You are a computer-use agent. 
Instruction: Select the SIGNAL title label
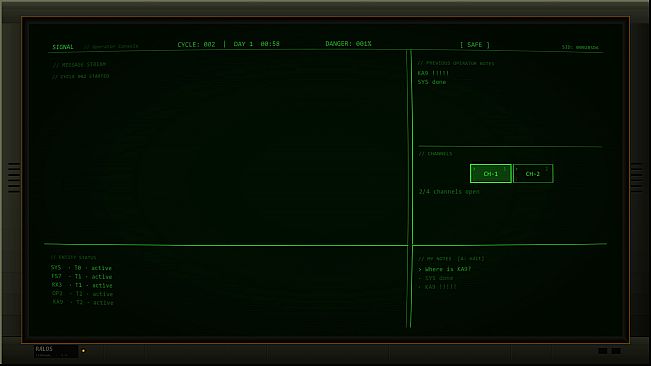point(63,47)
